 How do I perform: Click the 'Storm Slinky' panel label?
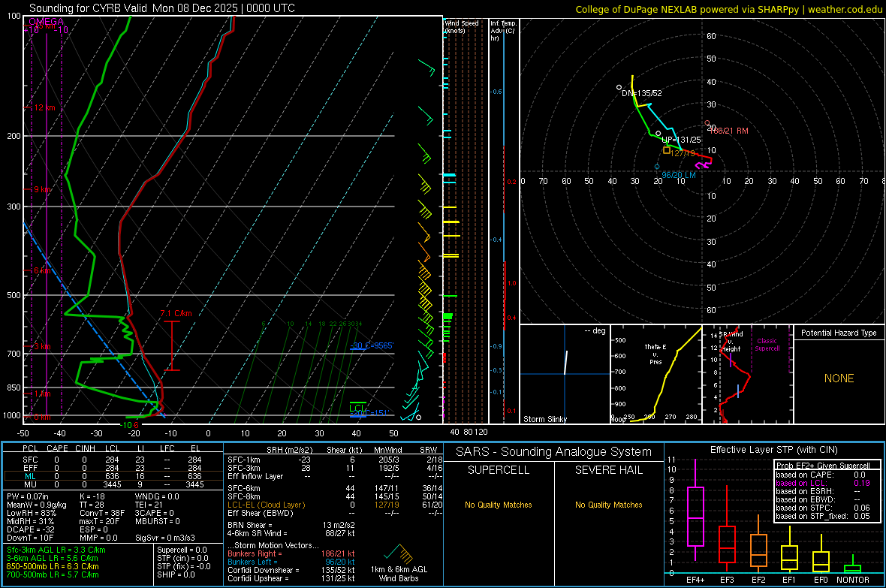point(544,419)
